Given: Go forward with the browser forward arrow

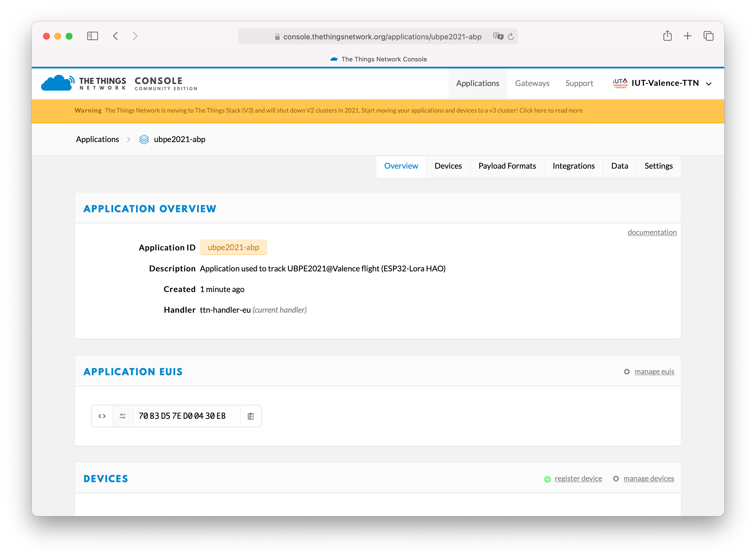Looking at the screenshot, I should [135, 36].
